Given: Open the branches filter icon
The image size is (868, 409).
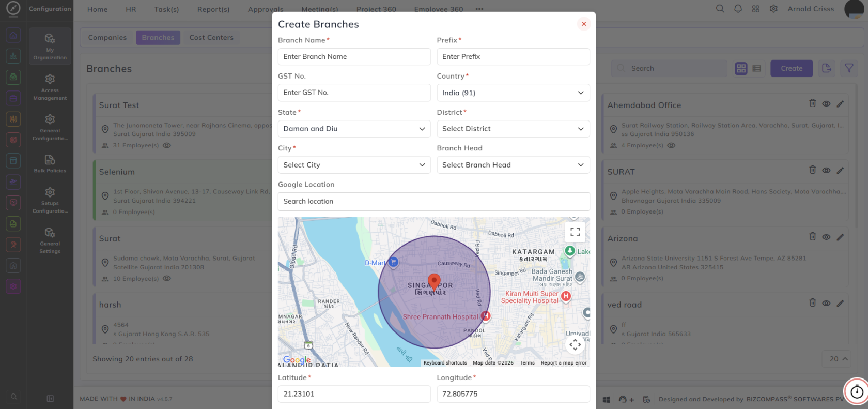Looking at the screenshot, I should (849, 68).
